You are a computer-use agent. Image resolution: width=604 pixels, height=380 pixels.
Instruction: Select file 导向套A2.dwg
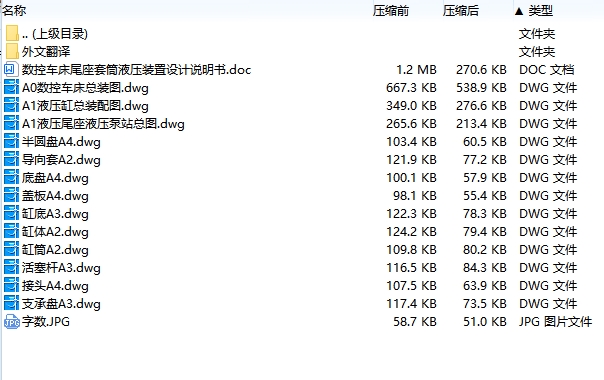pyautogui.click(x=61, y=160)
